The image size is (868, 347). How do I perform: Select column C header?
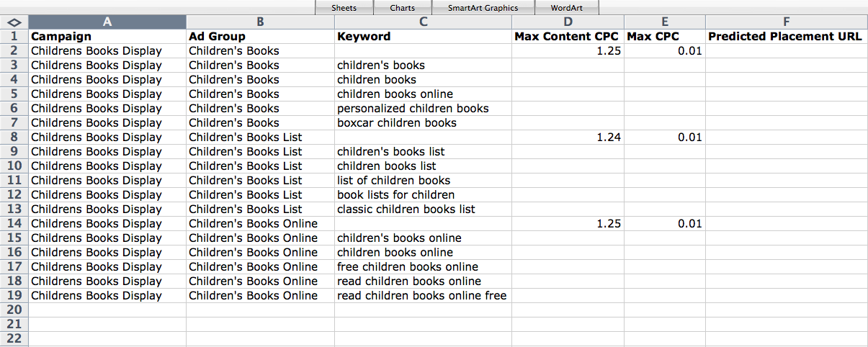click(x=423, y=22)
